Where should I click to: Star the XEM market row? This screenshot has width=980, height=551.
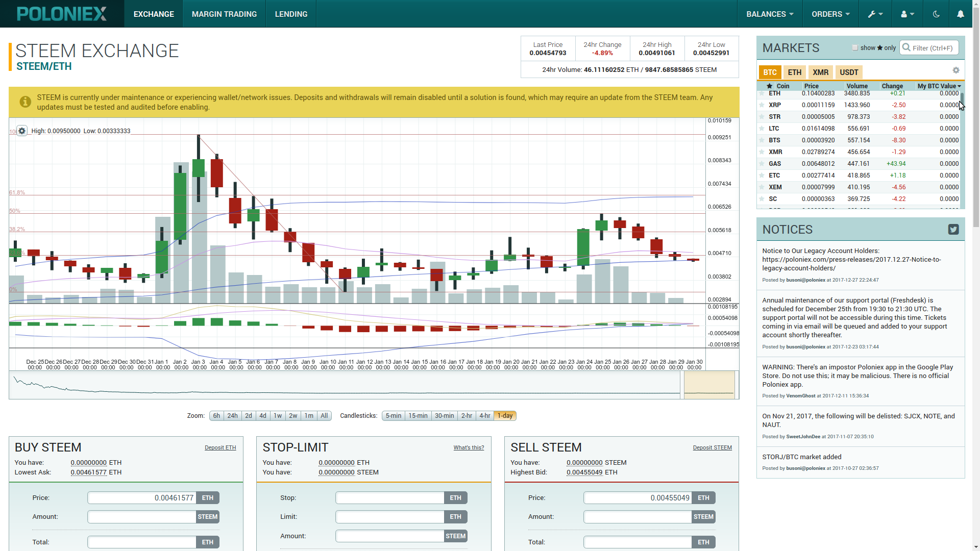tap(762, 187)
